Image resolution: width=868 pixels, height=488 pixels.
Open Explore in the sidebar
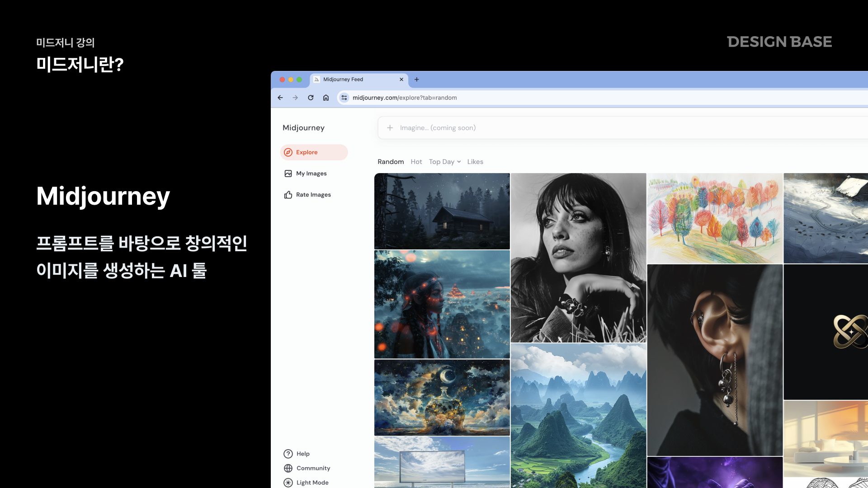(314, 152)
